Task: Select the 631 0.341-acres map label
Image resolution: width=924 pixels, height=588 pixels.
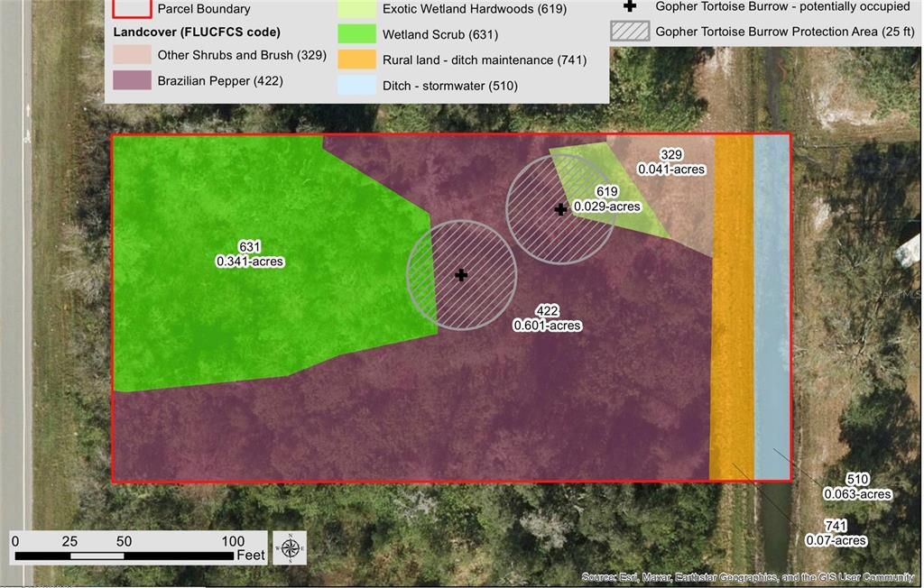Action: pos(250,253)
